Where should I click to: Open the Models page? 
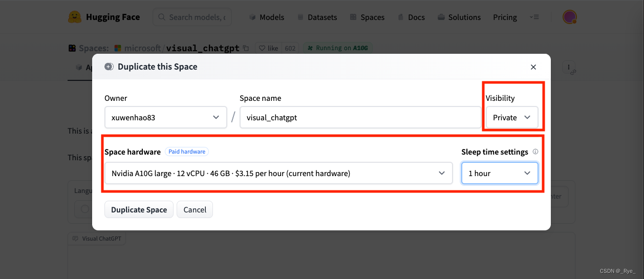pos(266,17)
